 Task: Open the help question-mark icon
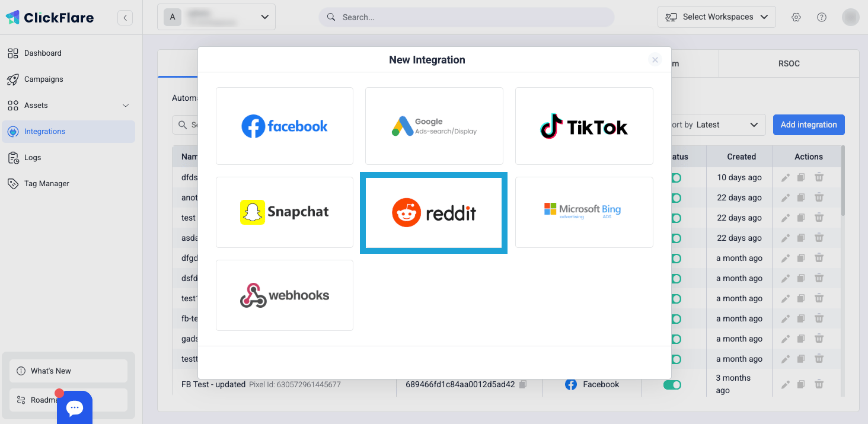[822, 17]
